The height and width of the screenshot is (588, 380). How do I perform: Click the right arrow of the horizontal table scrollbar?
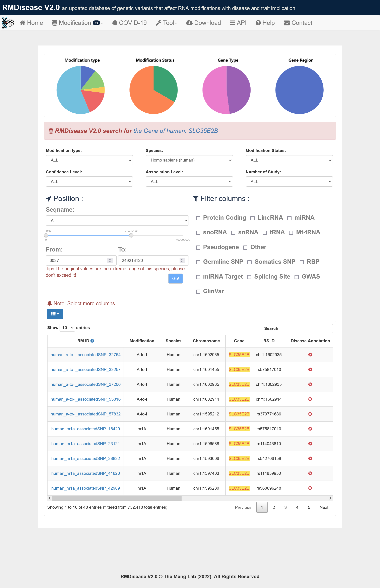tap(330, 498)
